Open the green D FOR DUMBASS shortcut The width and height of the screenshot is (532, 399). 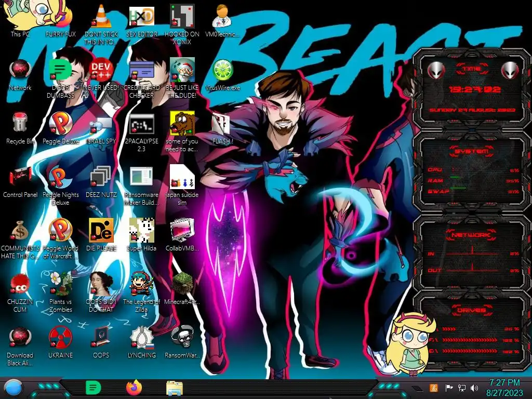(x=61, y=78)
